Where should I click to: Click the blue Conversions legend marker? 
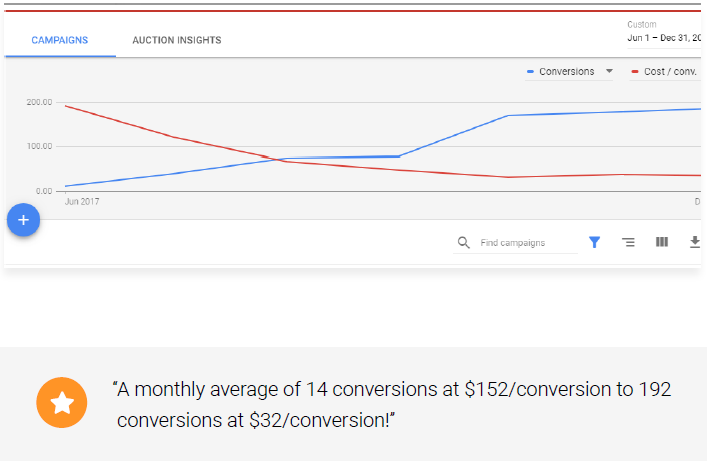pos(530,72)
